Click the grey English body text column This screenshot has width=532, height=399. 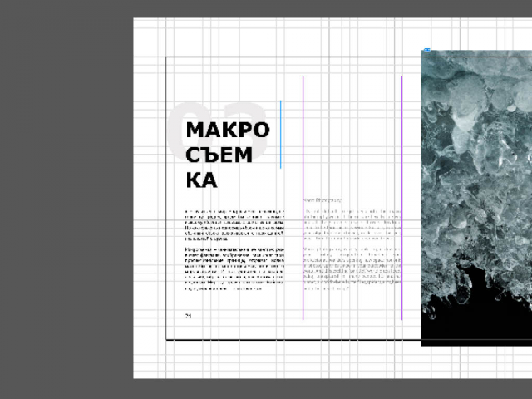click(x=352, y=249)
